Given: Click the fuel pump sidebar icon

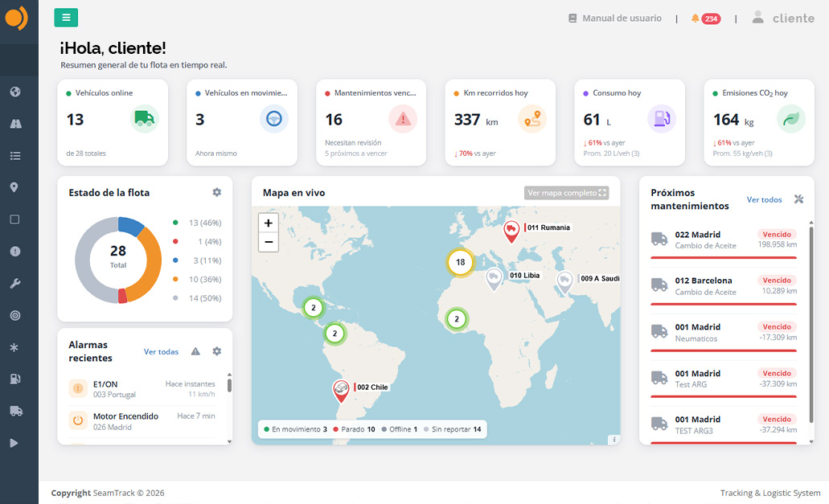Looking at the screenshot, I should (15, 379).
